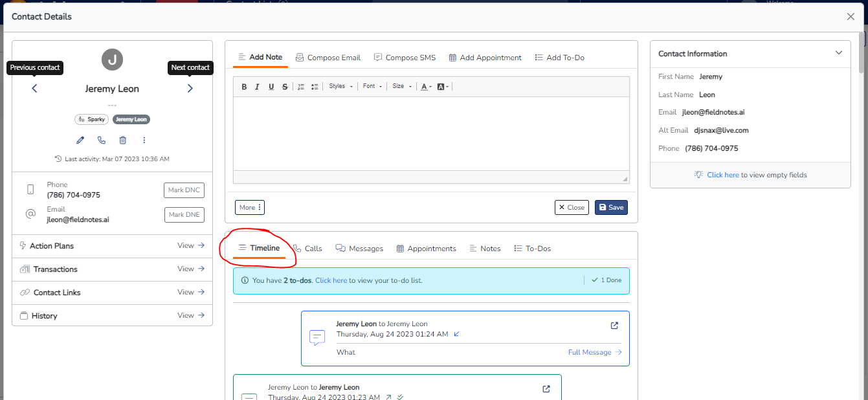Click the Jeremy Leon tag badge
The width and height of the screenshot is (868, 400).
coord(131,119)
